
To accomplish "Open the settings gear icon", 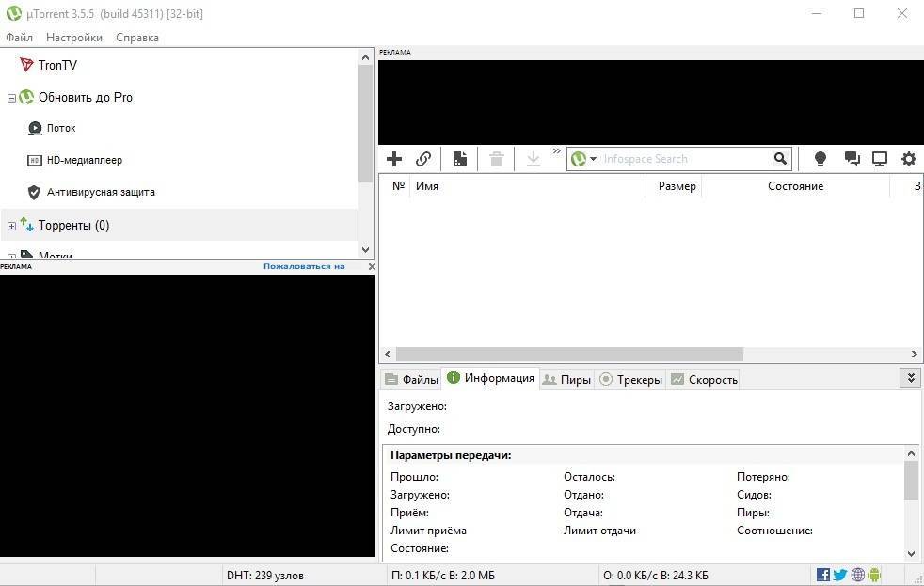I will coord(909,158).
